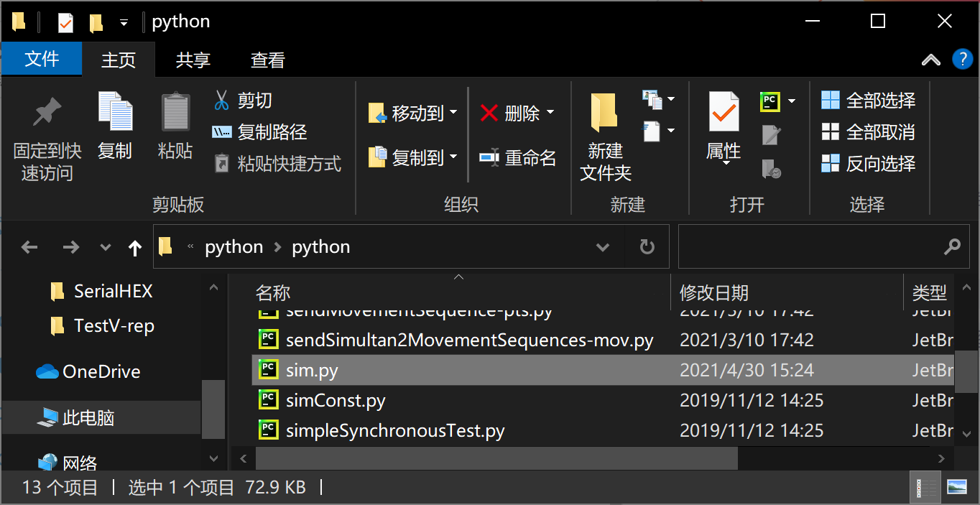Screen dimensions: 980x505
Task: Expand the open-with dropdown beside PyCharm icon
Action: (x=791, y=101)
